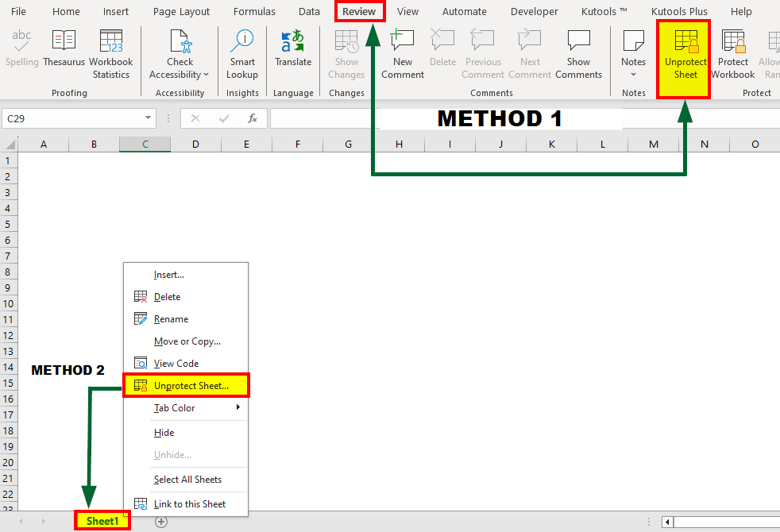Add a new sheet with plus icon
Image resolution: width=780 pixels, height=532 pixels.
161,522
